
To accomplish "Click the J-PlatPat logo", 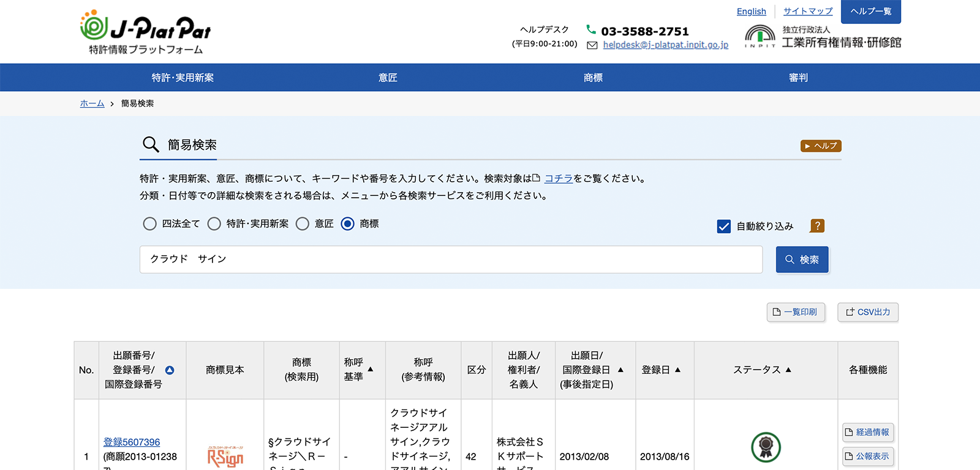I will tap(146, 32).
